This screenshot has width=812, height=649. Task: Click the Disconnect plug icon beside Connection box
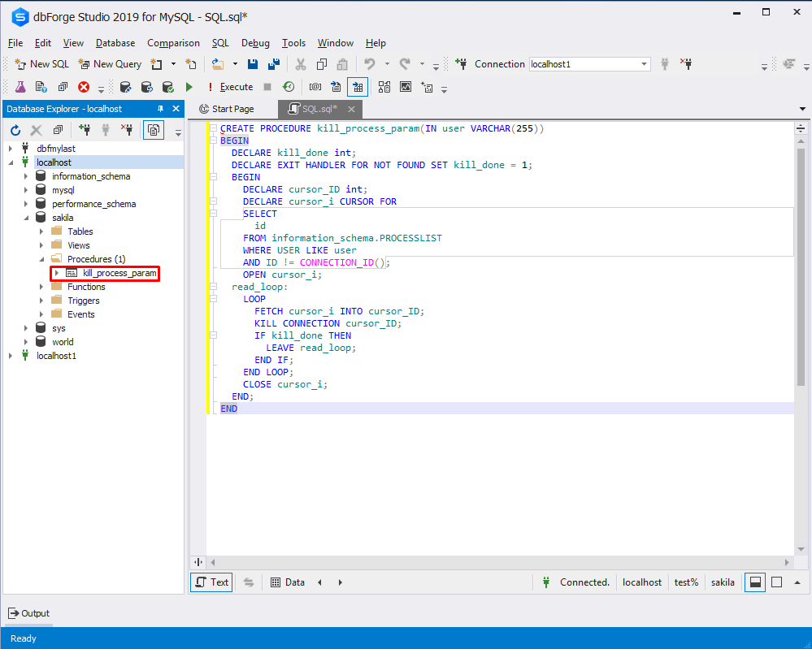tap(687, 64)
